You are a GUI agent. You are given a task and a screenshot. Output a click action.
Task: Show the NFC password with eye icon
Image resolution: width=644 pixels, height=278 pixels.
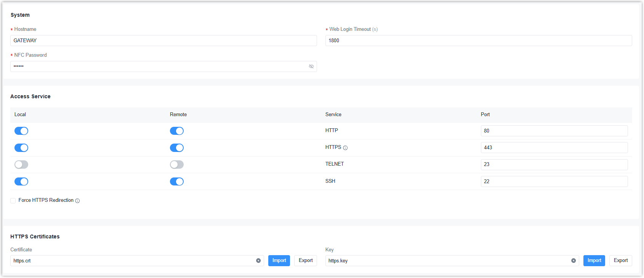[x=311, y=67]
